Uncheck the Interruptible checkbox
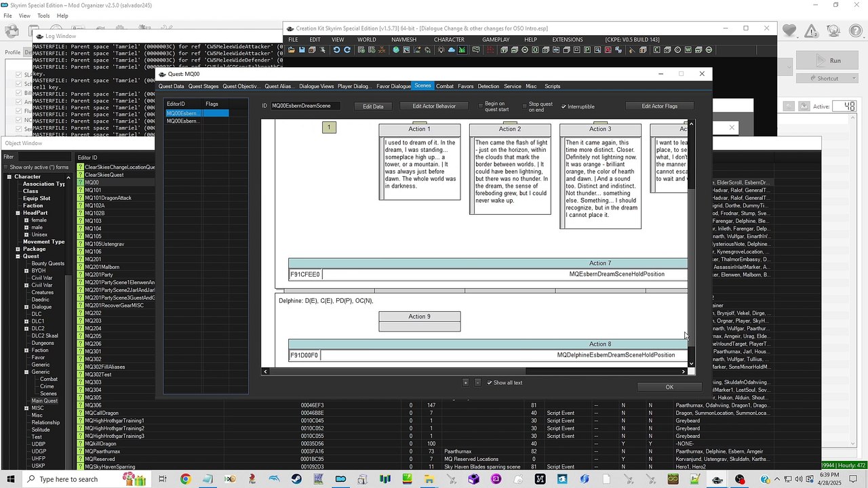The image size is (868, 488). point(564,106)
